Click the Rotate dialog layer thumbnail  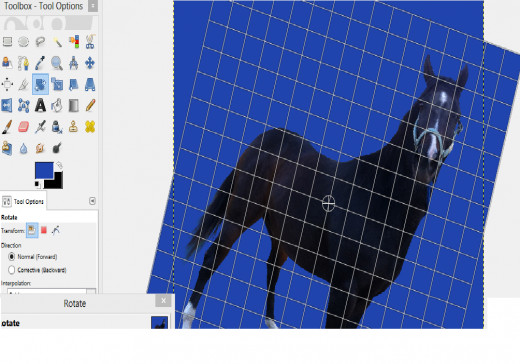coord(159,322)
